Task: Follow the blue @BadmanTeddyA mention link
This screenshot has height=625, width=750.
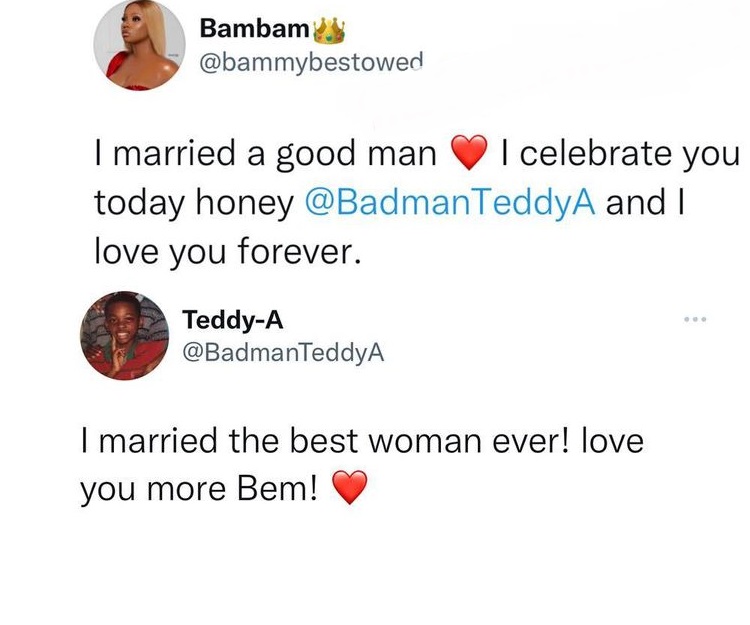Action: (x=449, y=203)
